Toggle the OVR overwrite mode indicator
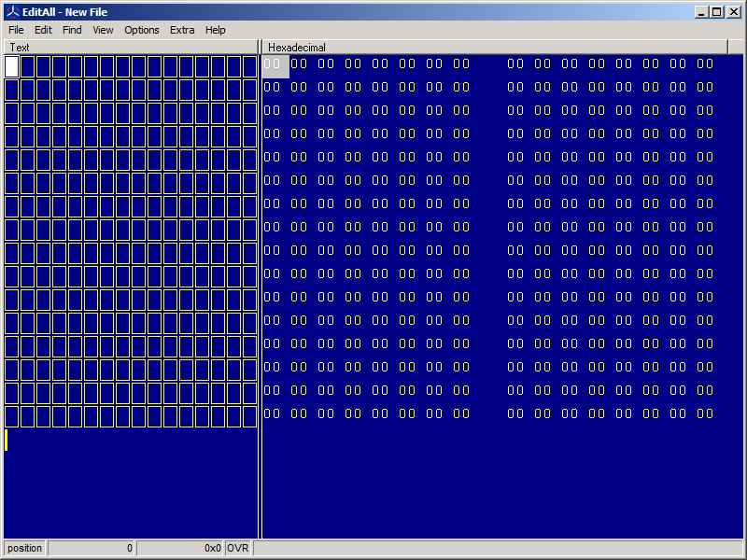Screen dimensions: 747x560 point(238,548)
